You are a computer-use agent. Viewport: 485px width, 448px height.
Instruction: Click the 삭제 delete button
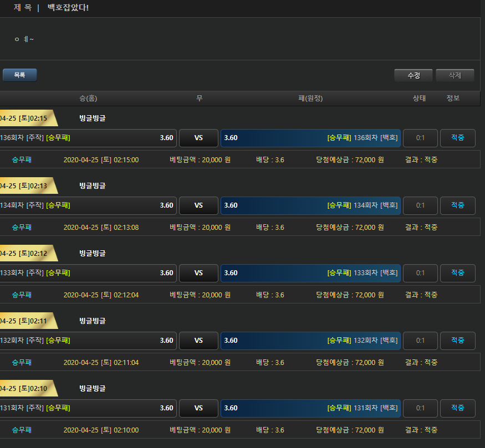tap(455, 75)
